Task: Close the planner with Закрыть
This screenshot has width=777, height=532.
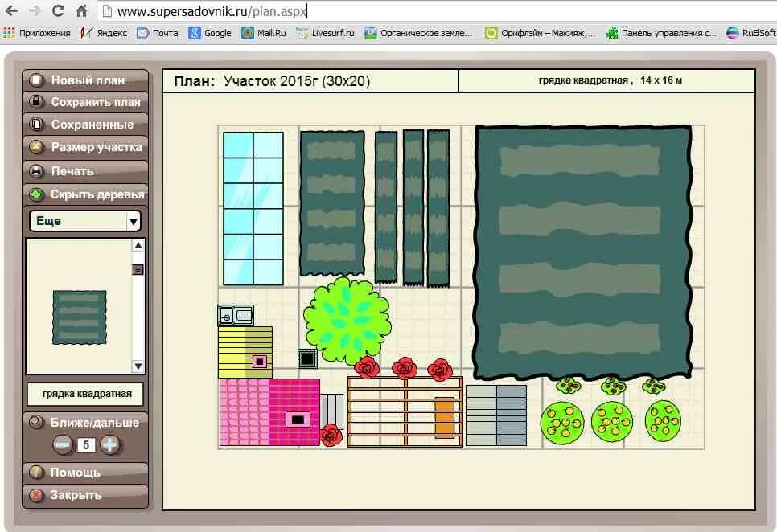Action: coord(85,495)
